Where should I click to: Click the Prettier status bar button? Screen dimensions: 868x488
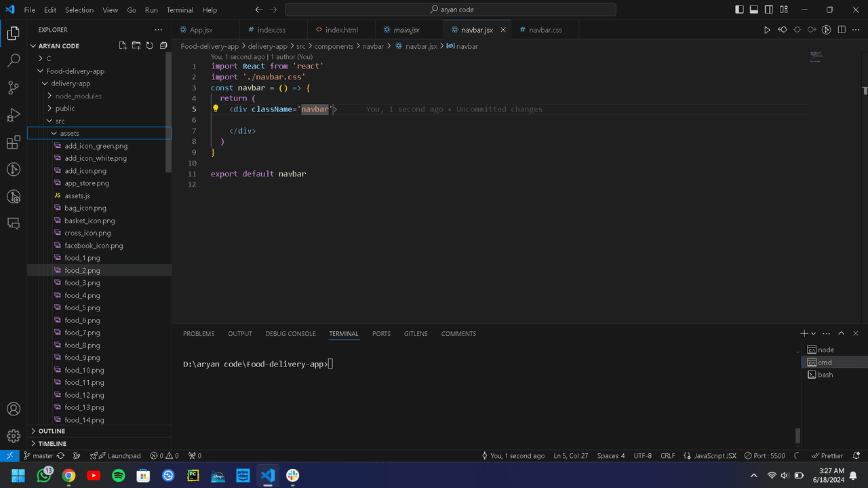coord(827,456)
